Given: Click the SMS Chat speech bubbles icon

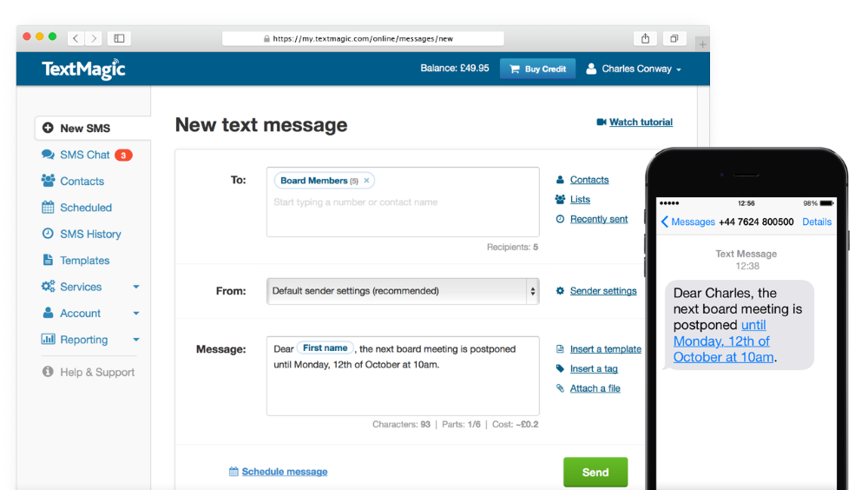Looking at the screenshot, I should [48, 155].
